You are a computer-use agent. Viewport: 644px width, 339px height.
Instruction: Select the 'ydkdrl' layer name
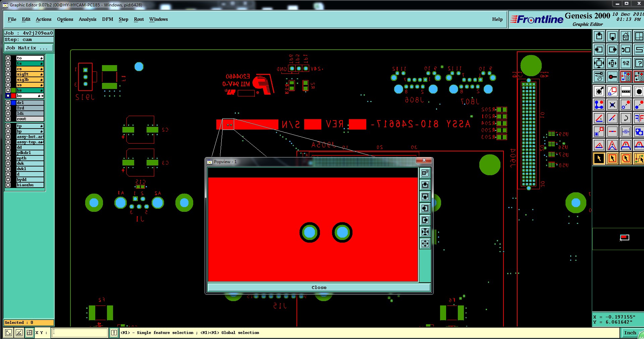pyautogui.click(x=30, y=153)
